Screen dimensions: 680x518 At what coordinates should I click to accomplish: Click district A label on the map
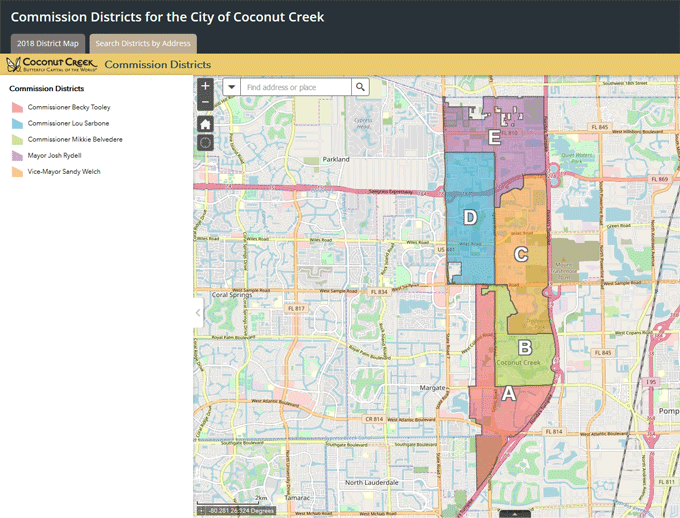[x=508, y=394]
